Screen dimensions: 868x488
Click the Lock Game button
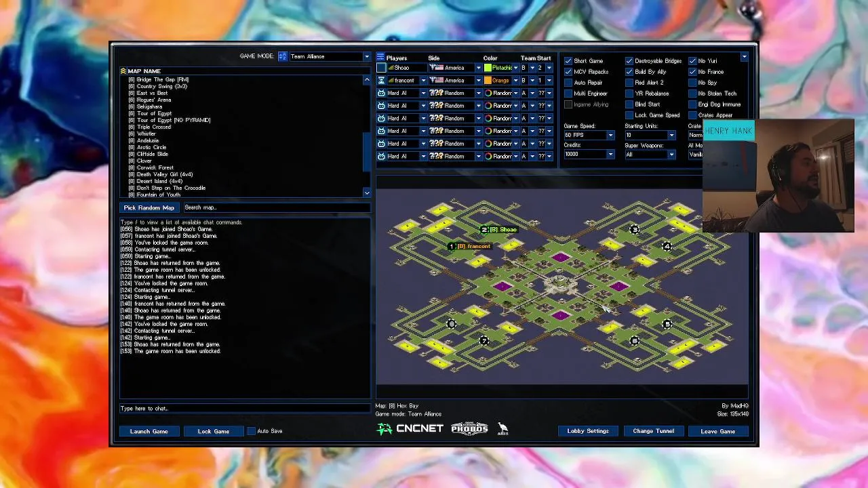click(x=214, y=431)
